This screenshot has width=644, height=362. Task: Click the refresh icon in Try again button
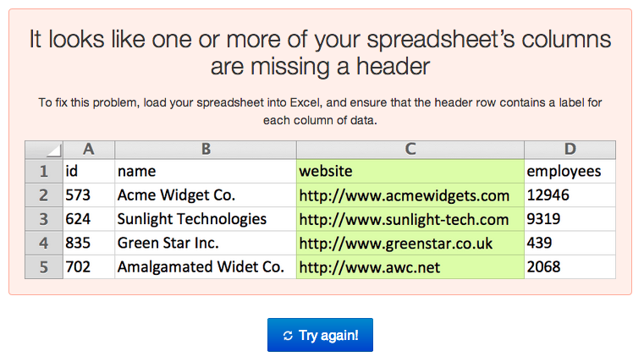pyautogui.click(x=288, y=336)
